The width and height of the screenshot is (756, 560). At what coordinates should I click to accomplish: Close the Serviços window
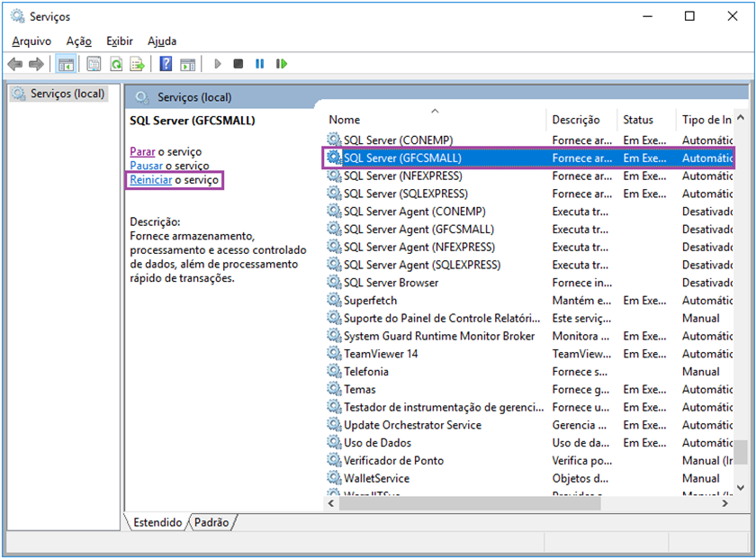point(733,16)
